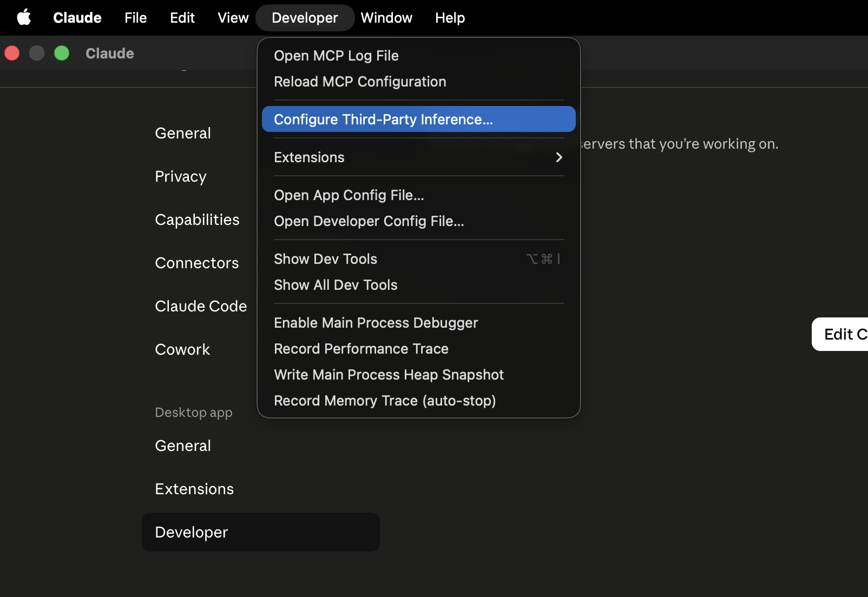868x597 pixels.
Task: Close the Developer menu in the menu bar
Action: click(305, 18)
